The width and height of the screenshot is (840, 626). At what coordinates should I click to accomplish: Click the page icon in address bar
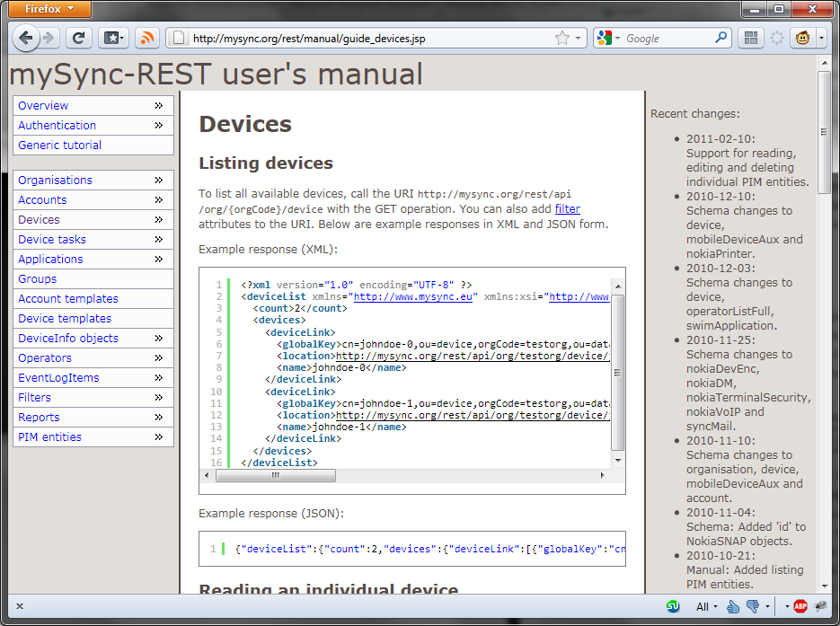179,38
